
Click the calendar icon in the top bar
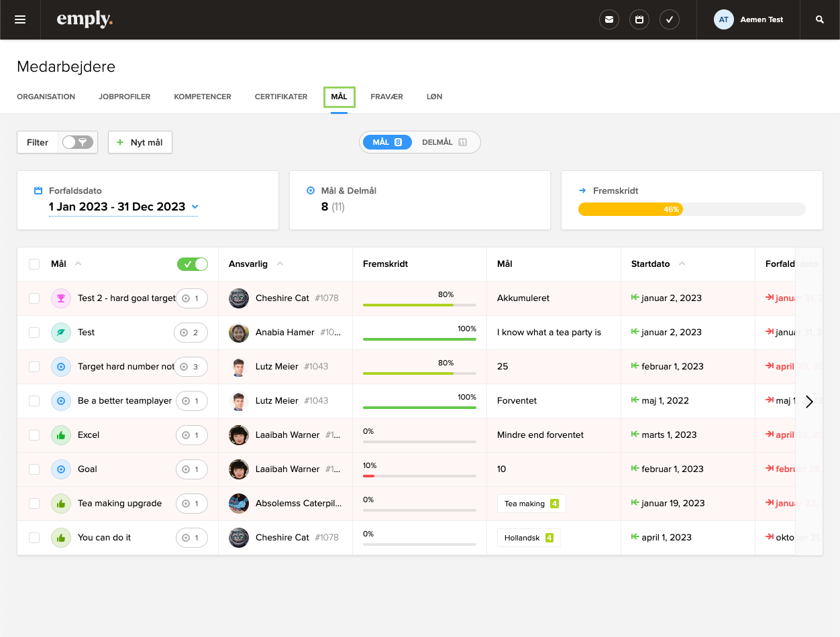click(x=639, y=19)
